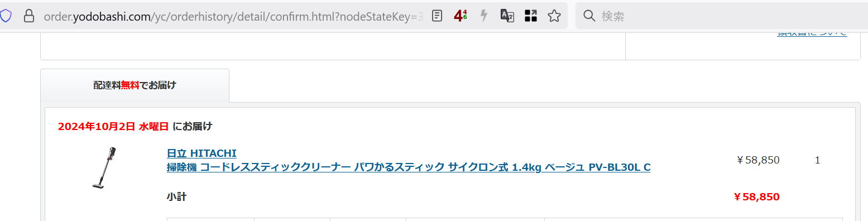Click the gray lightning bolt icon
The height and width of the screenshot is (221, 868).
(484, 16)
